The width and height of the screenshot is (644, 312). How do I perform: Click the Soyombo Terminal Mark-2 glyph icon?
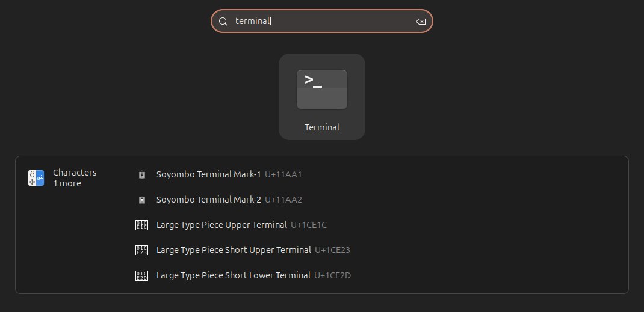(142, 200)
